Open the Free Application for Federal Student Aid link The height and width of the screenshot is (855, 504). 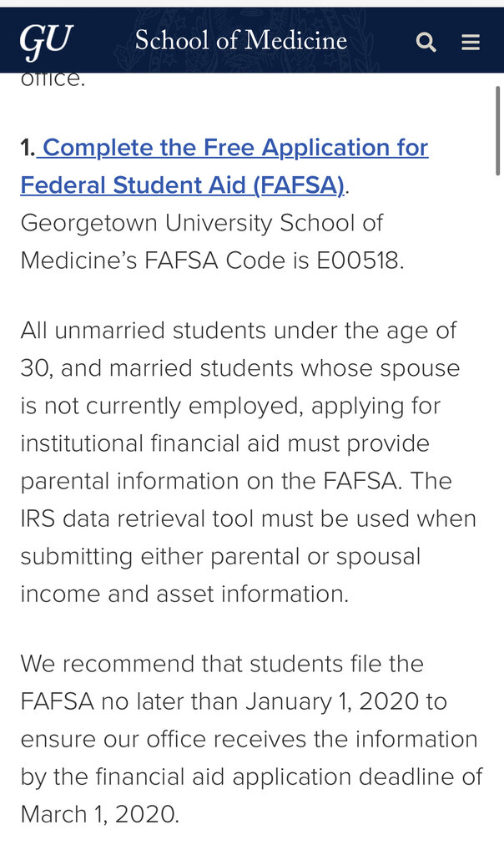pyautogui.click(x=234, y=148)
